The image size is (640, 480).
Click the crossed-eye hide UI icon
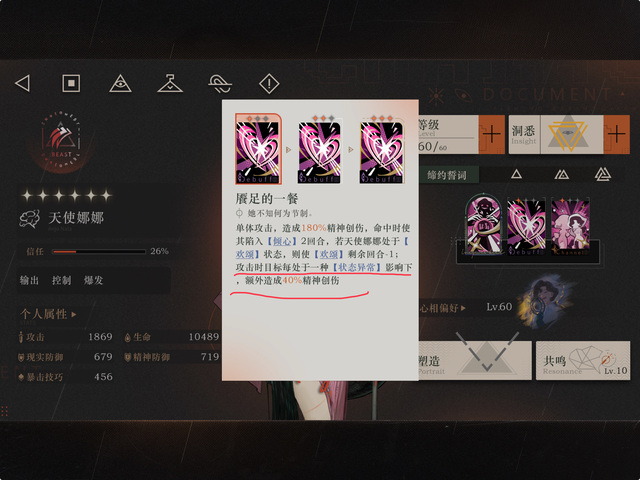(220, 84)
